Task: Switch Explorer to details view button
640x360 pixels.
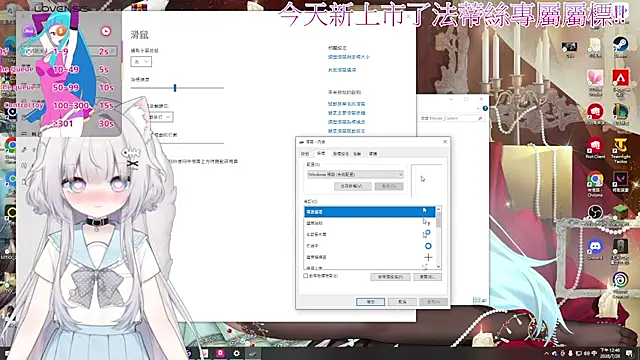Action: (x=476, y=300)
